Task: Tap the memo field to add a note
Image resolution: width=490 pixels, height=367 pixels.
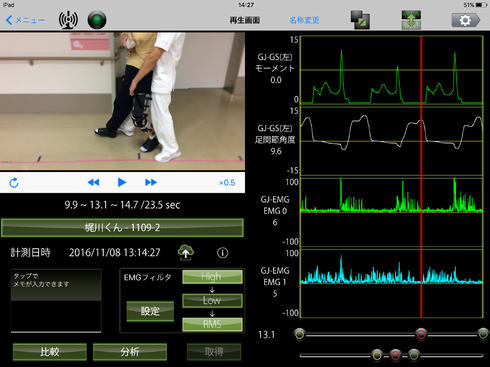Action: coord(56,301)
